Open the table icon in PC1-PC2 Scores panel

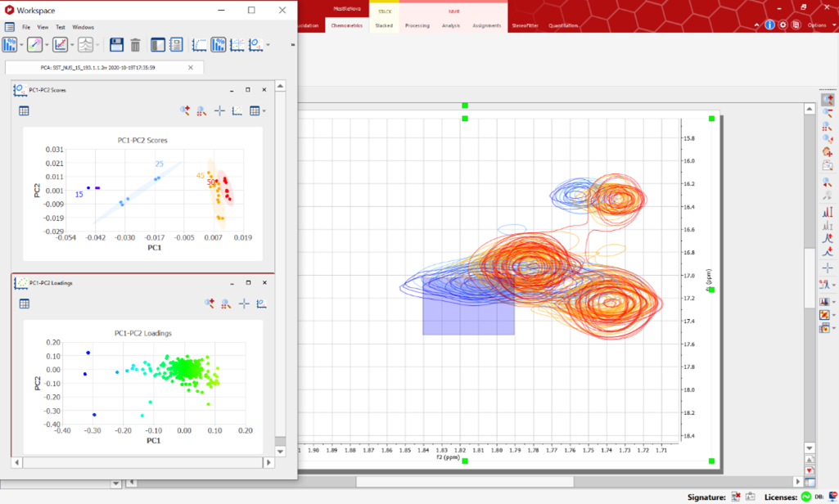pos(24,110)
